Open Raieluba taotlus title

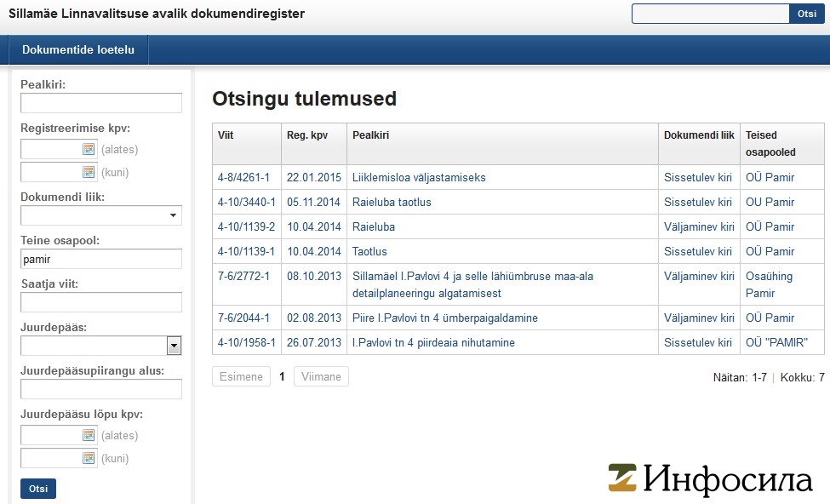coord(392,203)
